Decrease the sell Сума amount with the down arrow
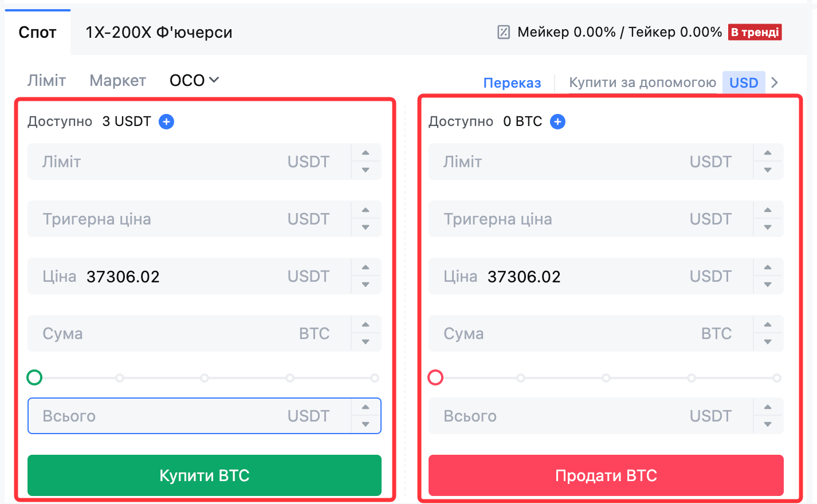Viewport: 817px width, 504px height. click(x=768, y=342)
